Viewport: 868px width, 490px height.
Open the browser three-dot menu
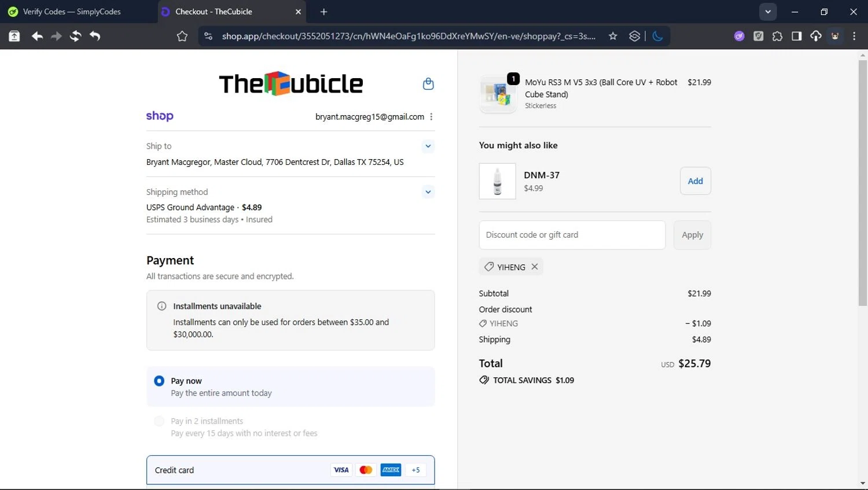coord(854,36)
